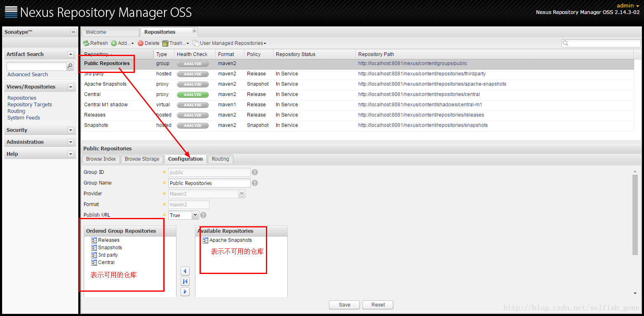
Task: Click the Nexus logo icon
Action: pos(11,12)
